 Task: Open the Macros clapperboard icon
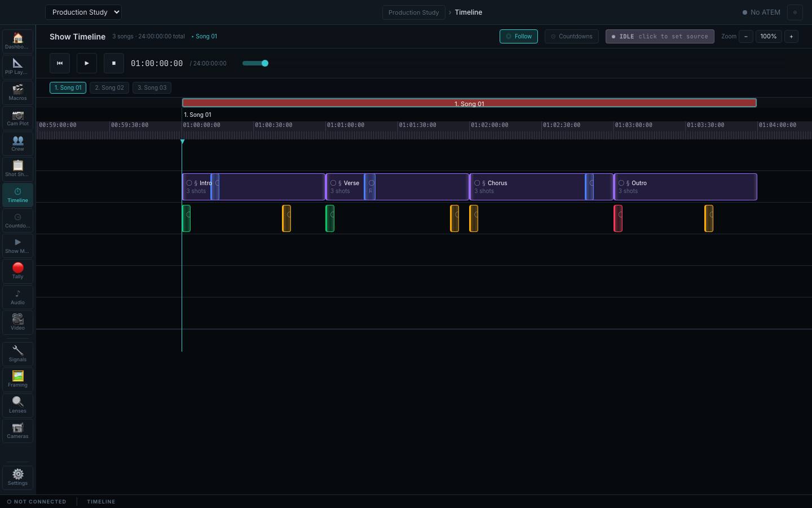[17, 93]
